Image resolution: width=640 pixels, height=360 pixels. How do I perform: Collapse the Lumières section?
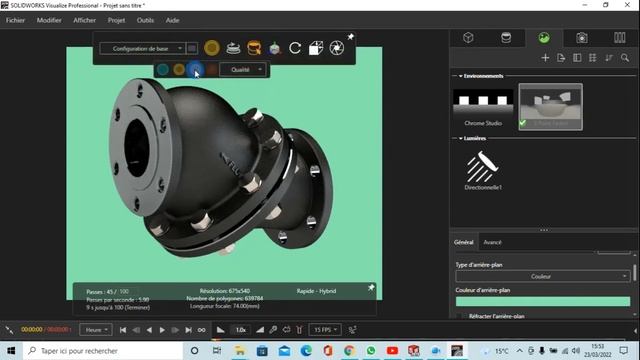(460, 138)
